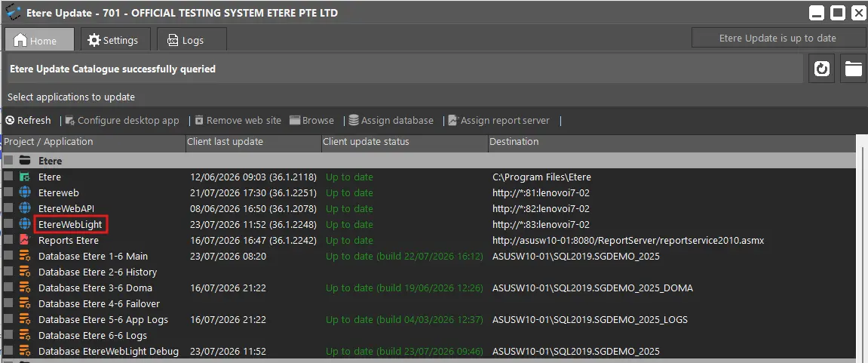Click the Etere group header label
The image size is (868, 363).
click(x=50, y=161)
